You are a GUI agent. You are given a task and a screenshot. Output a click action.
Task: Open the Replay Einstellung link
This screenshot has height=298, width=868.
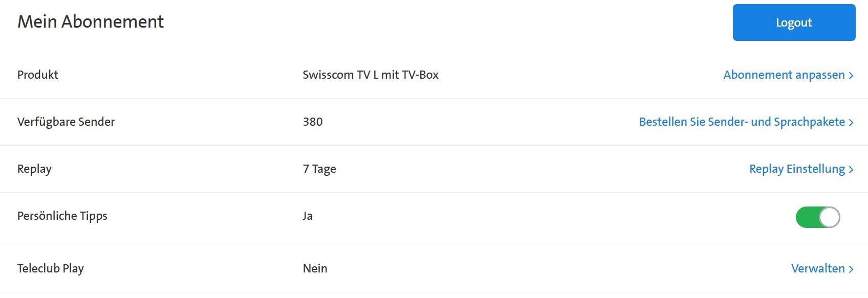coord(796,169)
